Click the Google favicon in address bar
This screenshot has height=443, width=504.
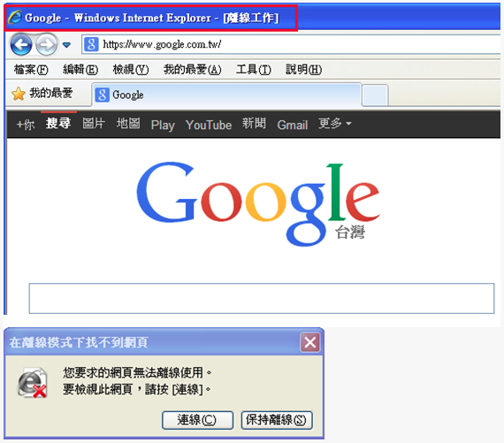[x=91, y=44]
